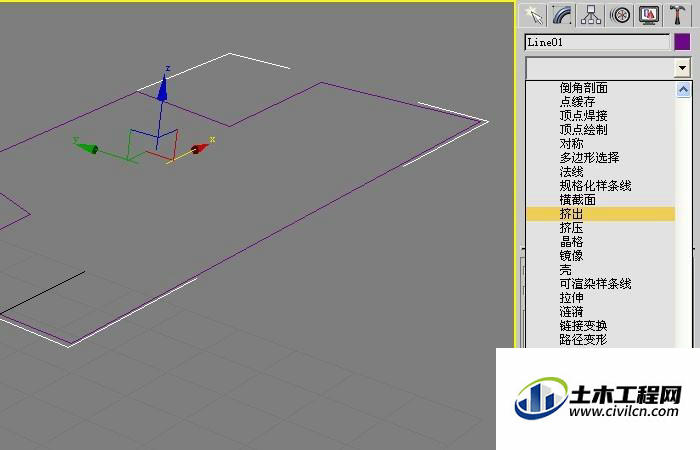
Task: Choose 法线 from the modifier list
Action: click(571, 171)
